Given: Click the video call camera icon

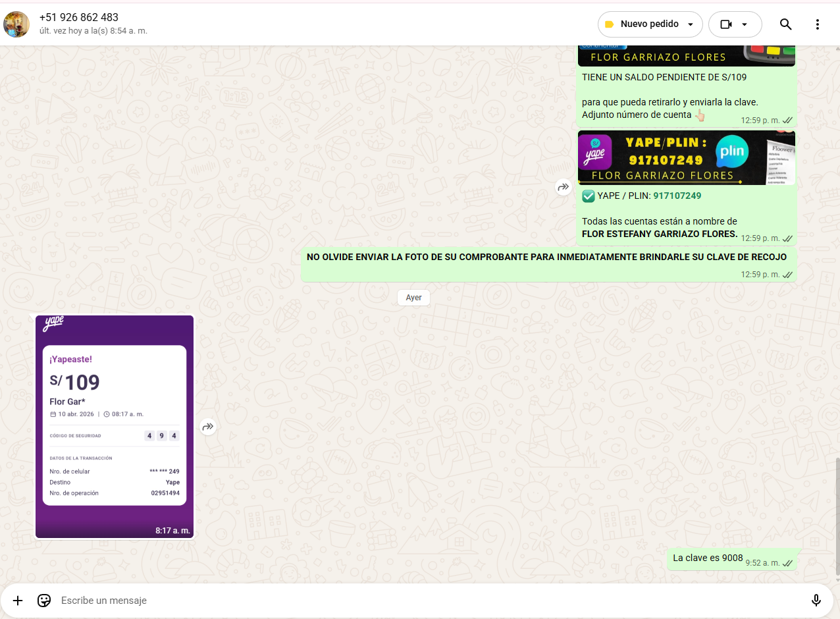Looking at the screenshot, I should [x=726, y=24].
